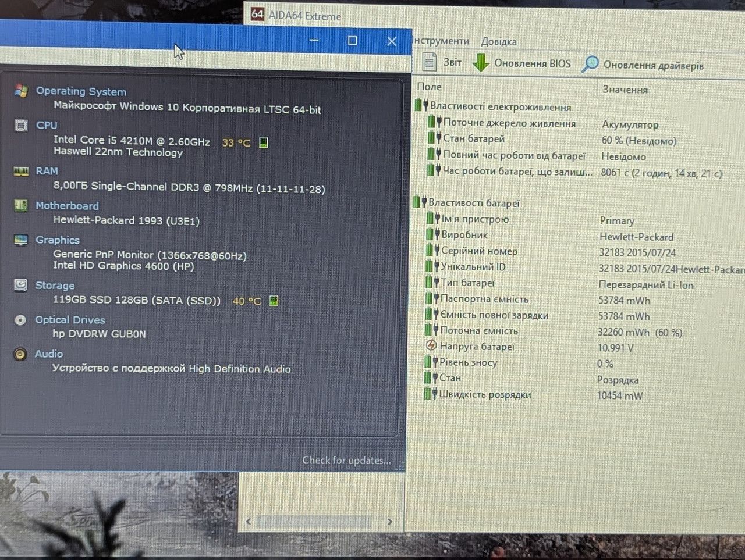Click the icon beside Серійний номер
745x560 pixels.
[433, 250]
